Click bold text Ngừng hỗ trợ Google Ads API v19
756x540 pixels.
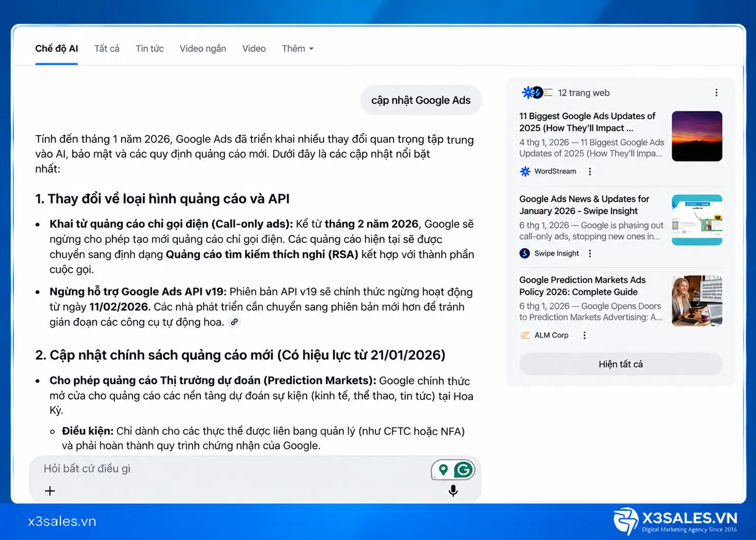click(x=138, y=292)
